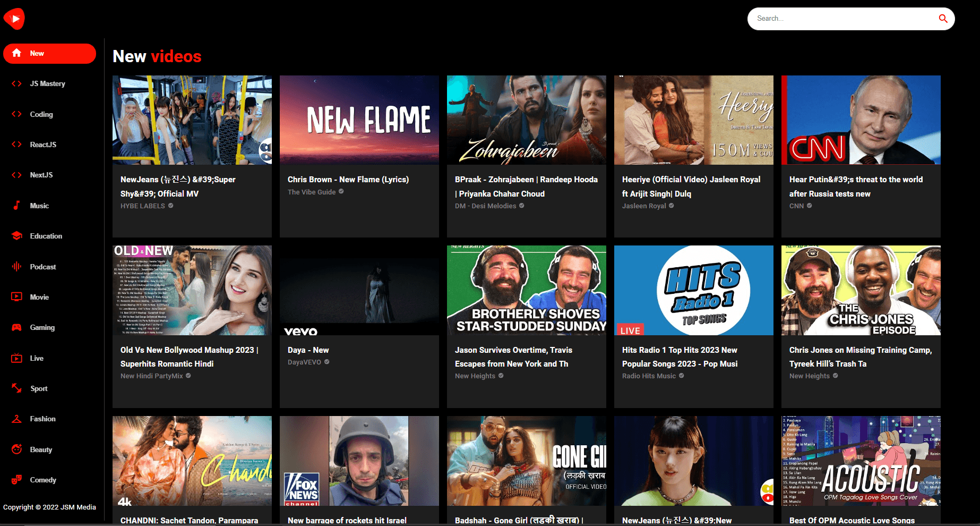Open BPraak - Zohrajabeen video title
This screenshot has height=526, width=980.
click(x=526, y=186)
